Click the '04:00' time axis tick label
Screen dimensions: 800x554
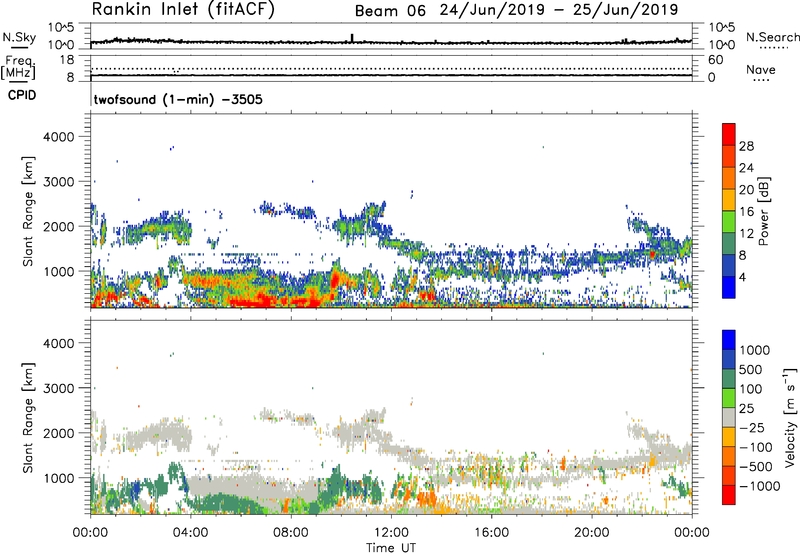(190, 533)
